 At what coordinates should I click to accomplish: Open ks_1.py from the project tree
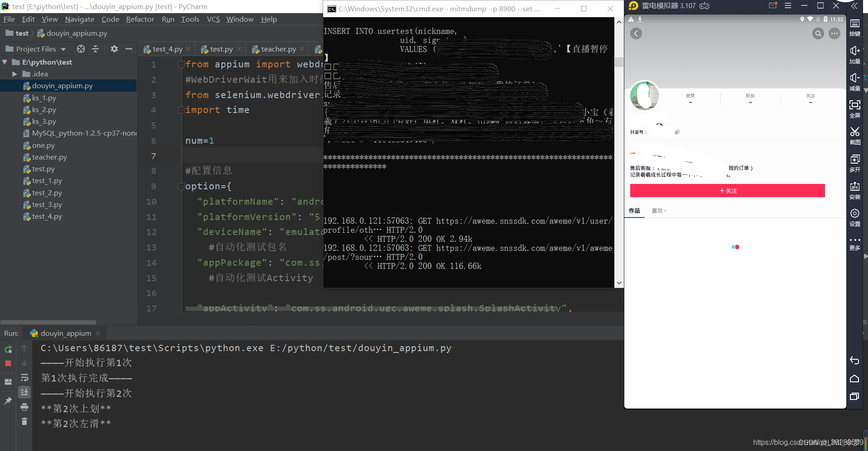(44, 98)
